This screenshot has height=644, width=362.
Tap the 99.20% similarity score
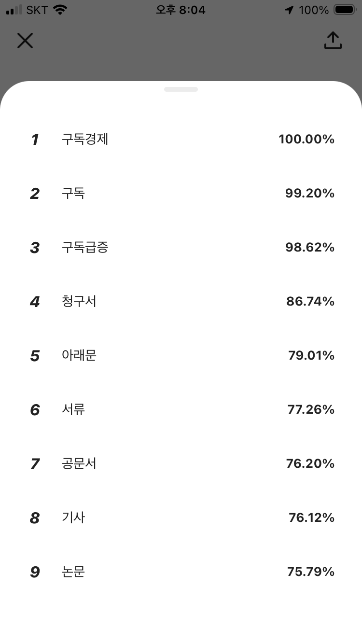point(310,194)
